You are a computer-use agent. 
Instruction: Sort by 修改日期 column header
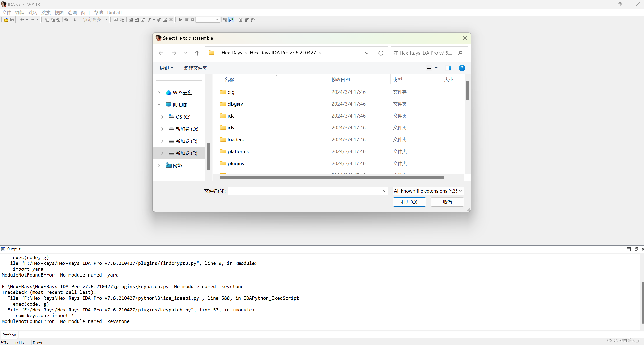(x=340, y=79)
